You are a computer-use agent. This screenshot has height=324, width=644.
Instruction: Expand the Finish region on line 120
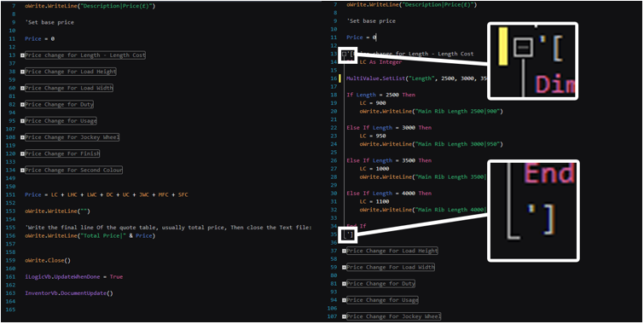point(22,153)
